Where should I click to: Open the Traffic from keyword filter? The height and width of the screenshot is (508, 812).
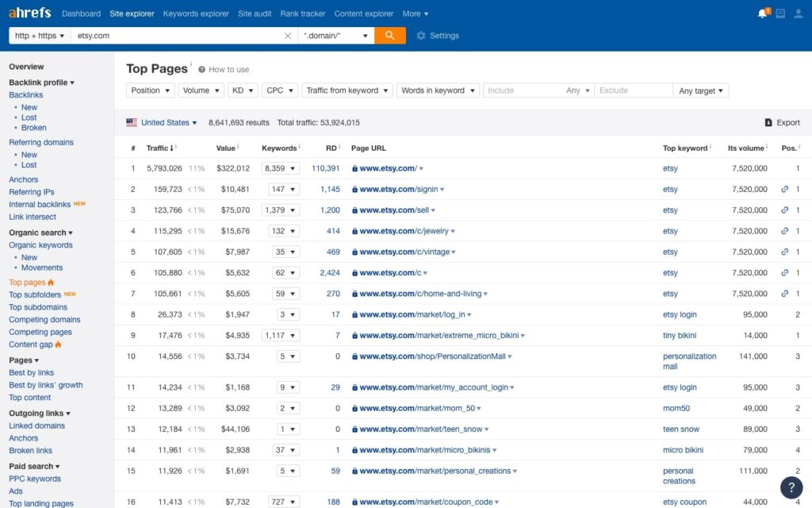point(347,90)
